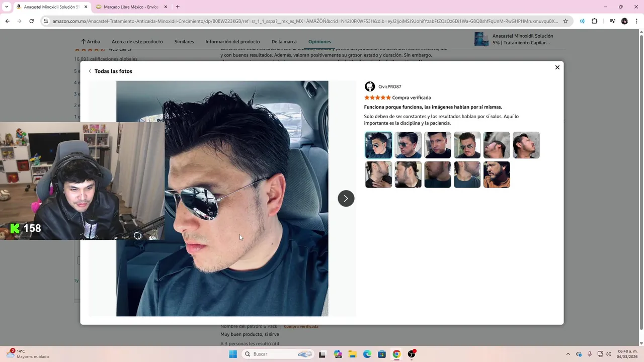This screenshot has width=644, height=362.
Task: Click the taskbar Buscar search box
Action: [x=278, y=354]
